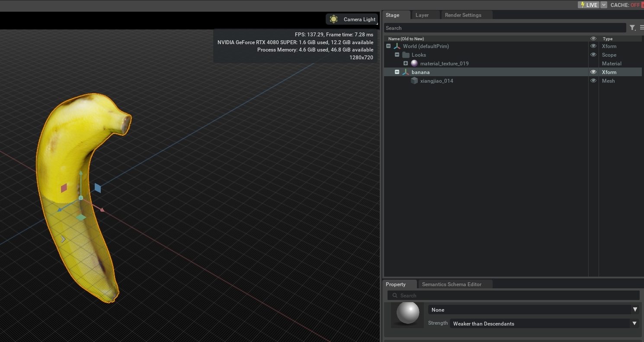Open the Stage panel options hamburger menu

point(641,28)
